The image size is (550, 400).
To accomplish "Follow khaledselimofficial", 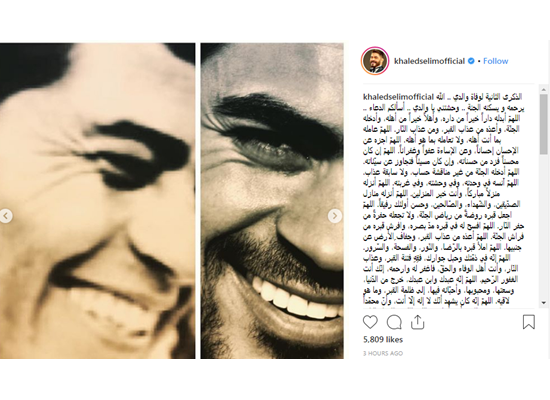I will (x=495, y=61).
